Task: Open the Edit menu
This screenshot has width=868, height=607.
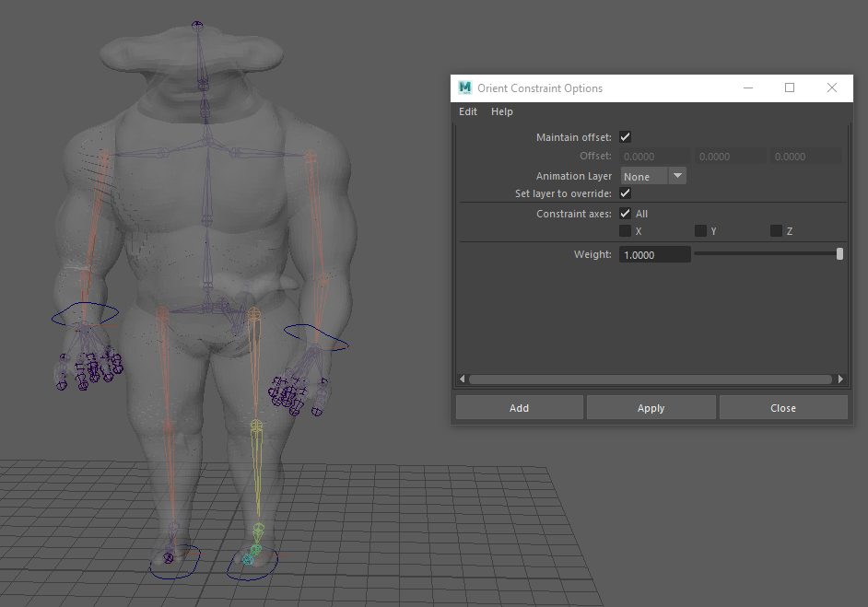Action: point(468,111)
